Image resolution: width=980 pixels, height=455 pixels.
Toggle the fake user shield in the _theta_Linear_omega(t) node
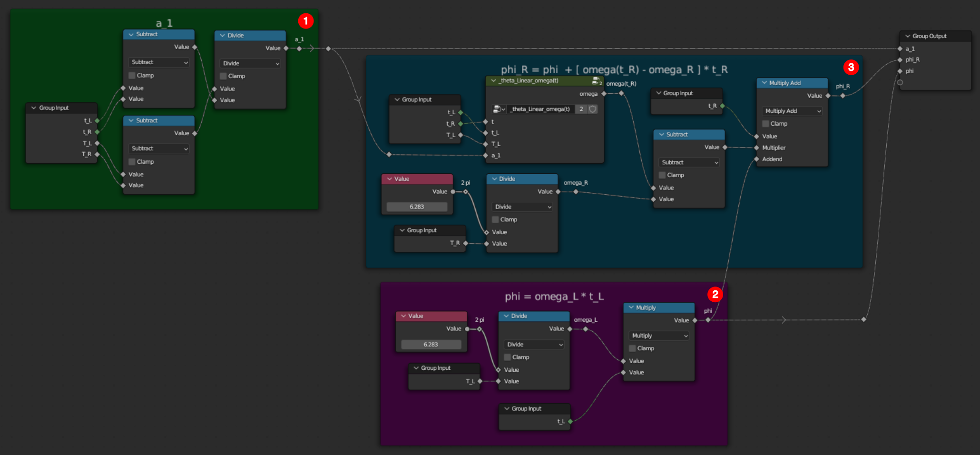[593, 109]
